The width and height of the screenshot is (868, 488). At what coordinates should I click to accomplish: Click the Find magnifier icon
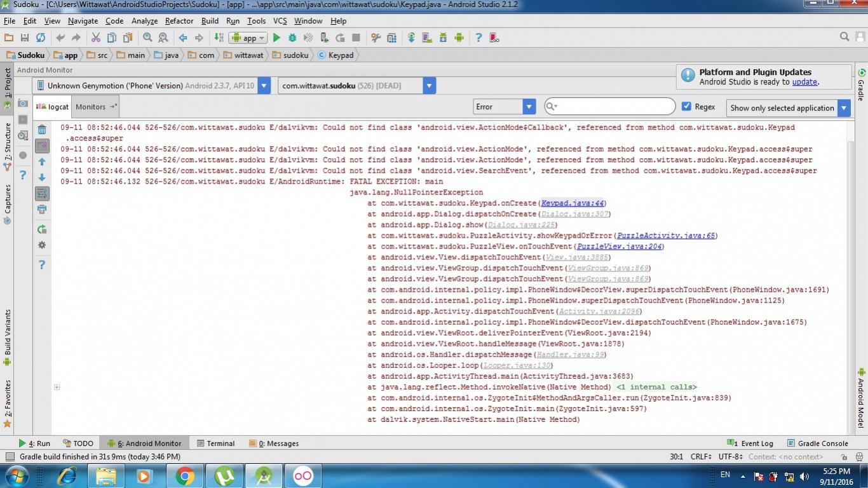click(147, 38)
